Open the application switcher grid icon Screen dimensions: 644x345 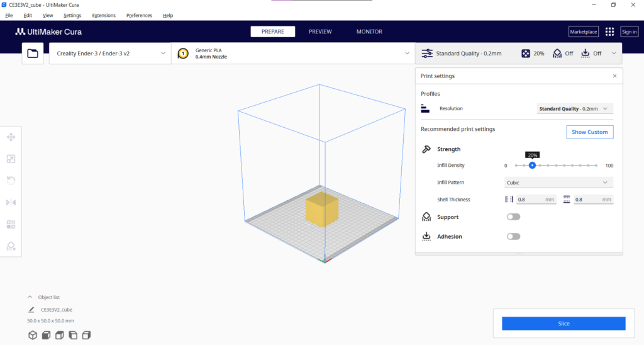(609, 31)
